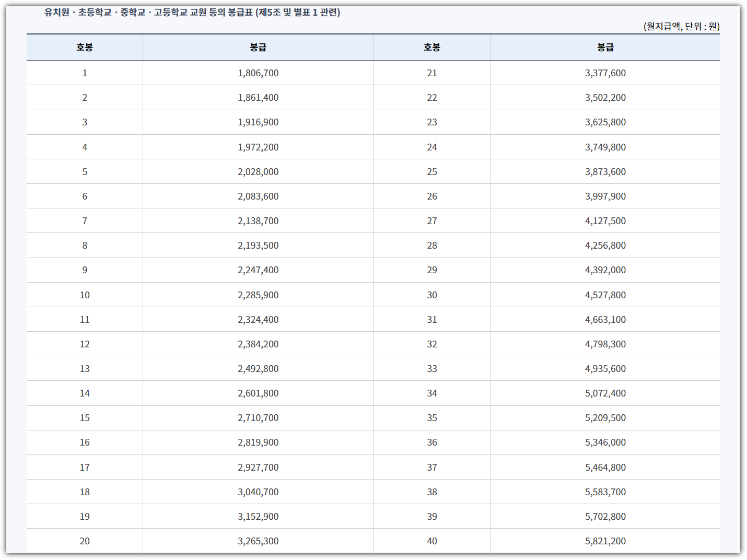Viewport: 747px width, 560px height.
Task: Click on amount 4,127,500
Action: click(x=605, y=221)
